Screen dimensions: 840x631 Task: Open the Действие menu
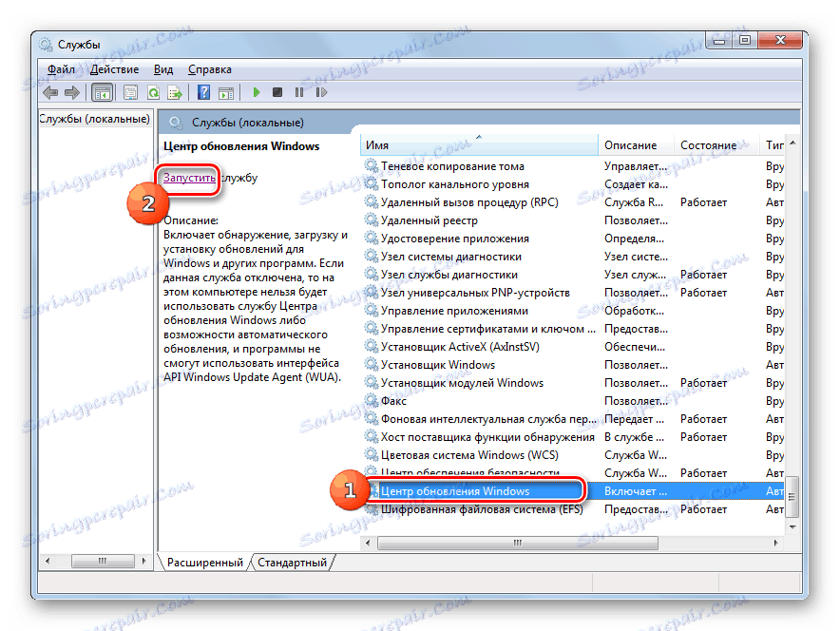click(114, 69)
